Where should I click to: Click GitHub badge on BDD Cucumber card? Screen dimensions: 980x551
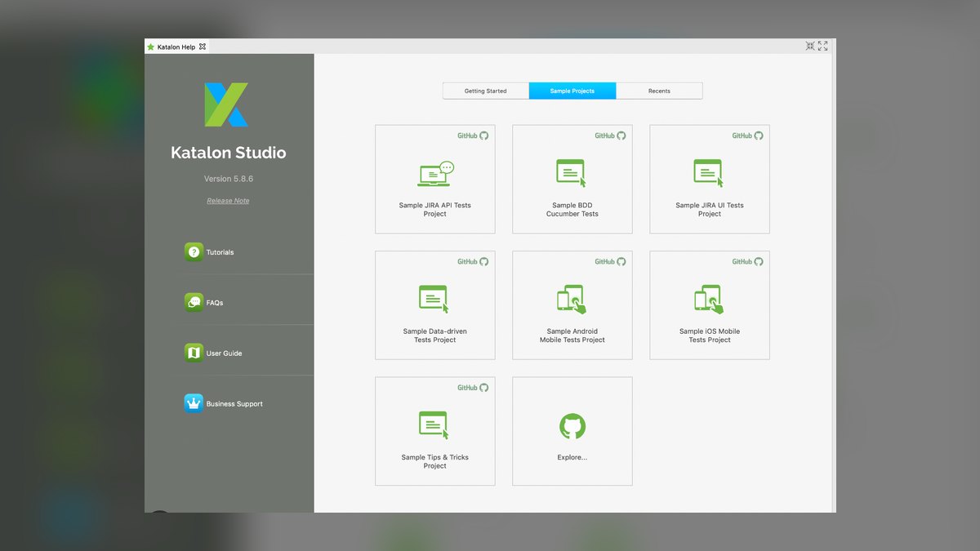[x=610, y=136]
